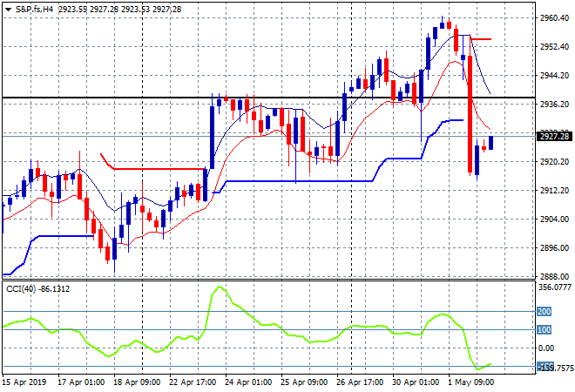575x392 pixels.
Task: Select the short red line near 2954
Action: 481,39
